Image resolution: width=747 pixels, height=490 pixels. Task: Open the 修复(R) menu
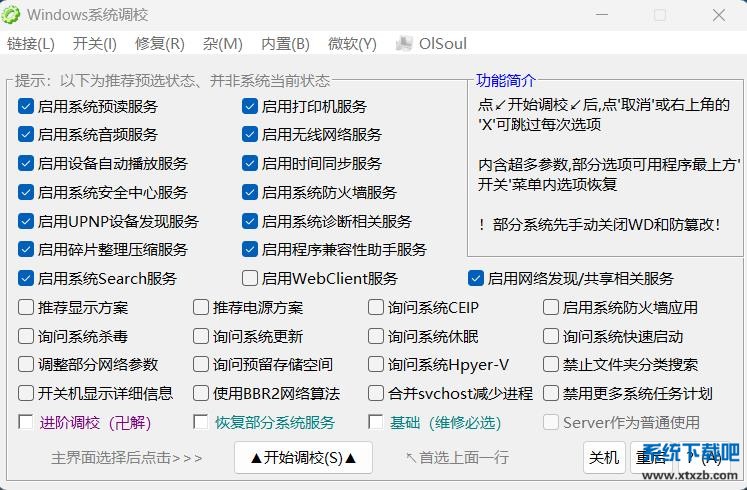160,44
